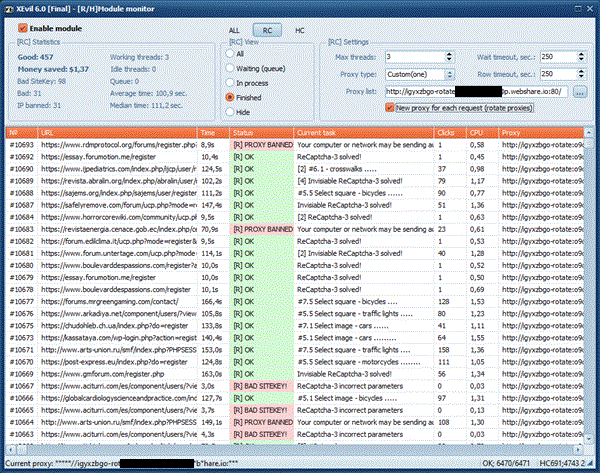The width and height of the screenshot is (600, 473).
Task: Click BAD SITEKEY status in row #10667
Action: point(260,386)
